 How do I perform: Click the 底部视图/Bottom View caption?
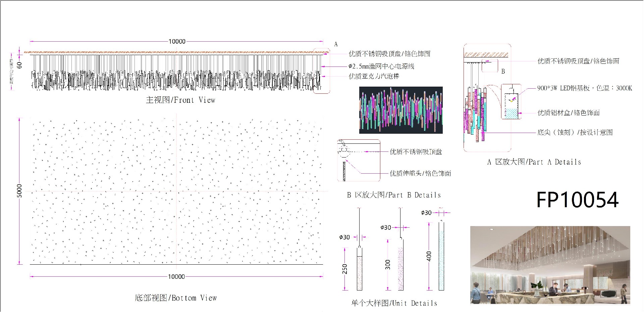(176, 298)
